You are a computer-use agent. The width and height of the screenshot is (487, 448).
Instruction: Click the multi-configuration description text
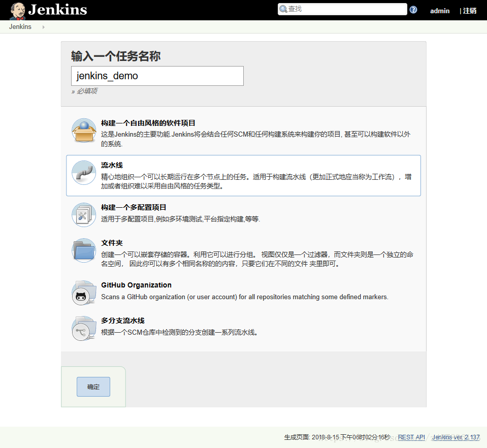pyautogui.click(x=180, y=219)
